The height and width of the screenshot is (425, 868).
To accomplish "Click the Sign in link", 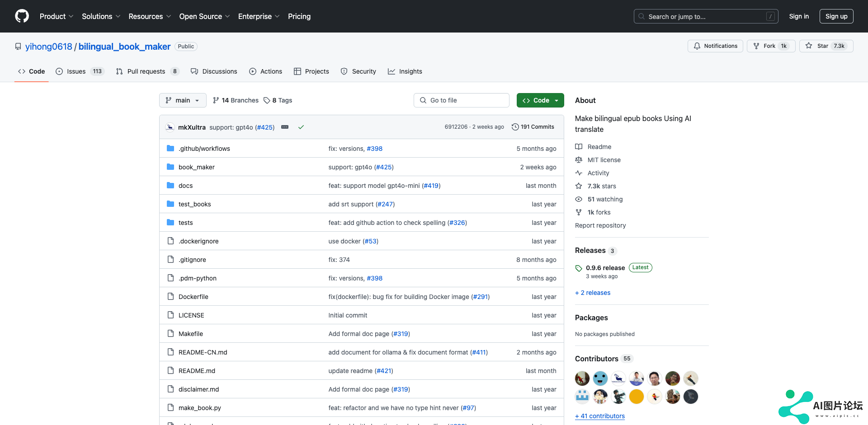I will [x=799, y=16].
